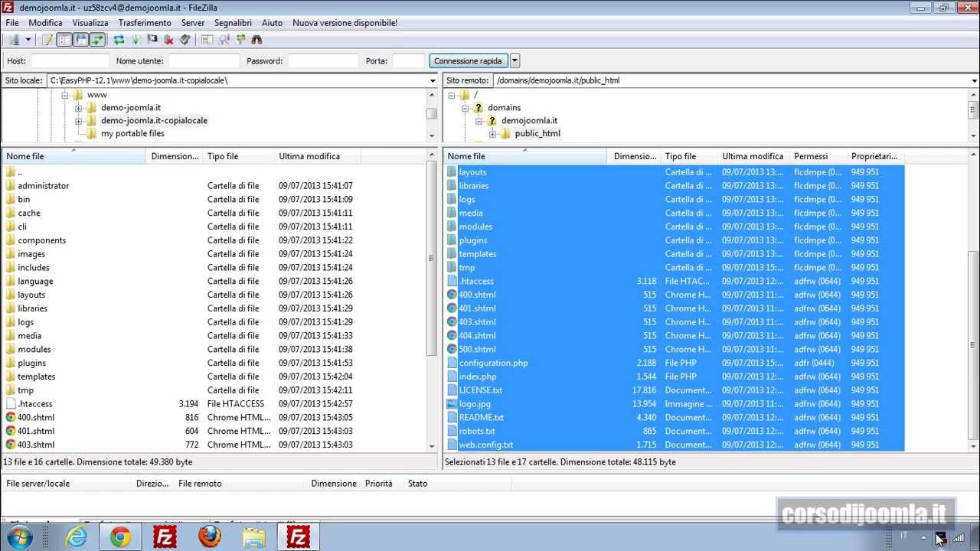
Task: Select the local administrator folder icon
Action: 11,186
